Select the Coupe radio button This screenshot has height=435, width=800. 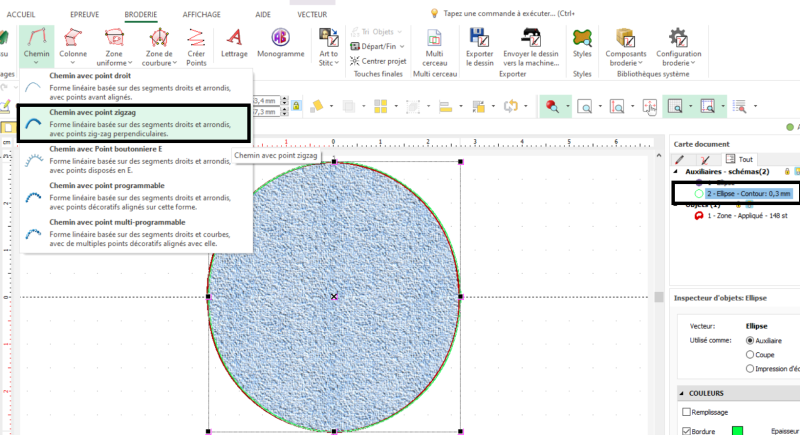coord(750,354)
